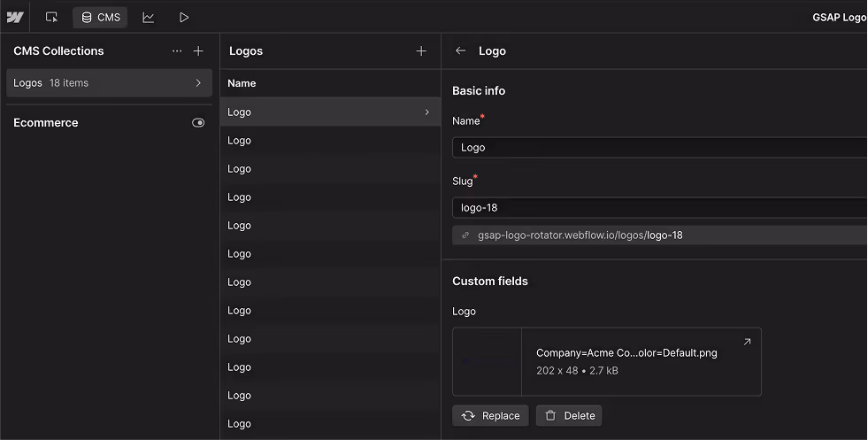This screenshot has width=868, height=440.
Task: Go back using the arrow beside Logo
Action: click(460, 51)
